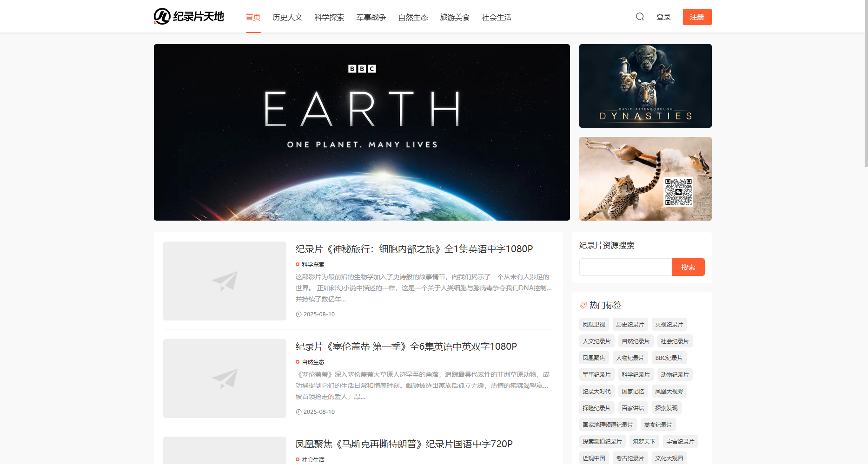The image size is (868, 464).
Task: Select the 筑梦天下 tag
Action: coord(644,442)
